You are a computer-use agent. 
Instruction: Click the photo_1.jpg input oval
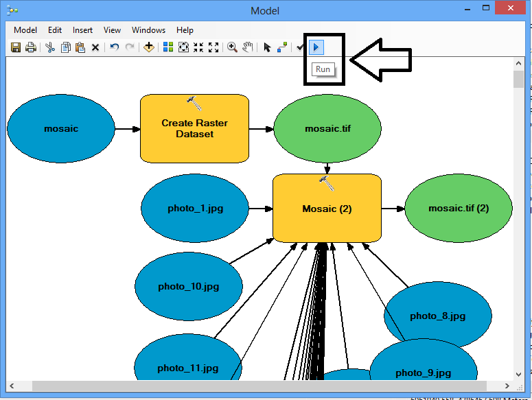coord(195,209)
